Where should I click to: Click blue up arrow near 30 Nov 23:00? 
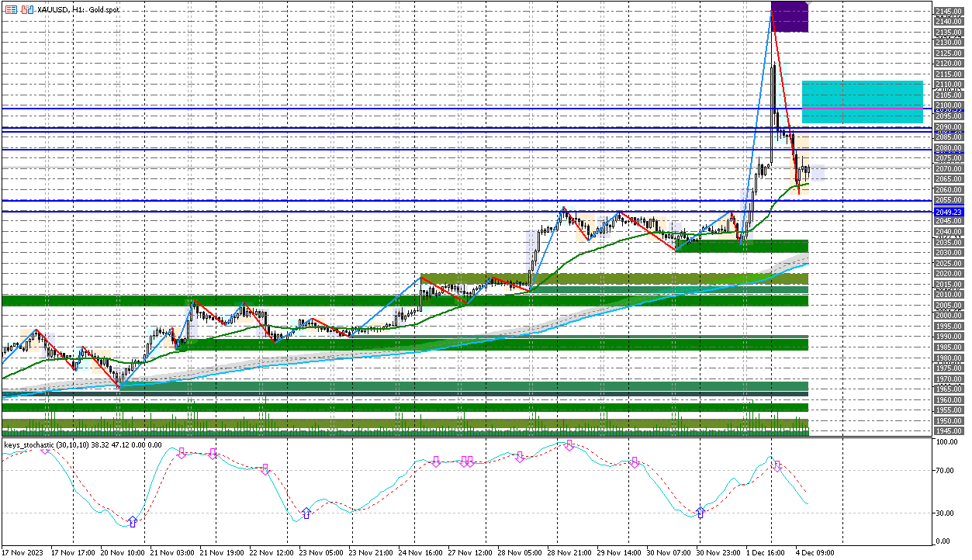701,512
